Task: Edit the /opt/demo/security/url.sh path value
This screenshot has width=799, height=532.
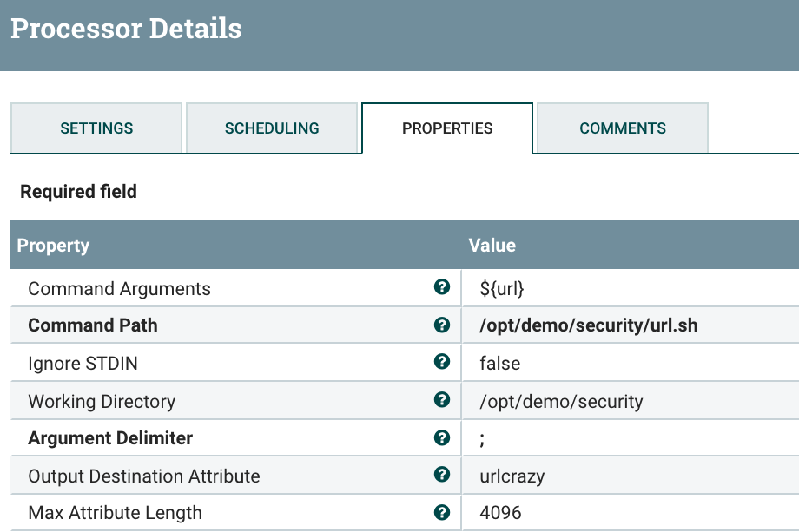Action: pyautogui.click(x=589, y=325)
